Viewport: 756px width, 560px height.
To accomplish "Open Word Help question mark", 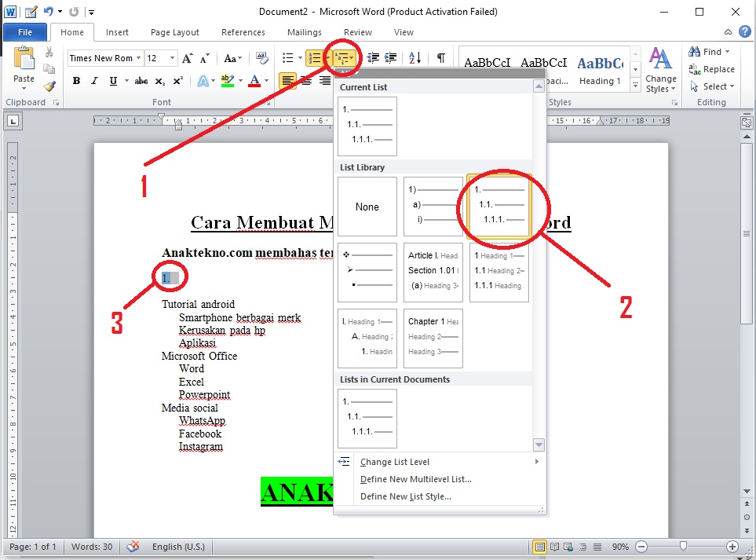I will (x=745, y=32).
